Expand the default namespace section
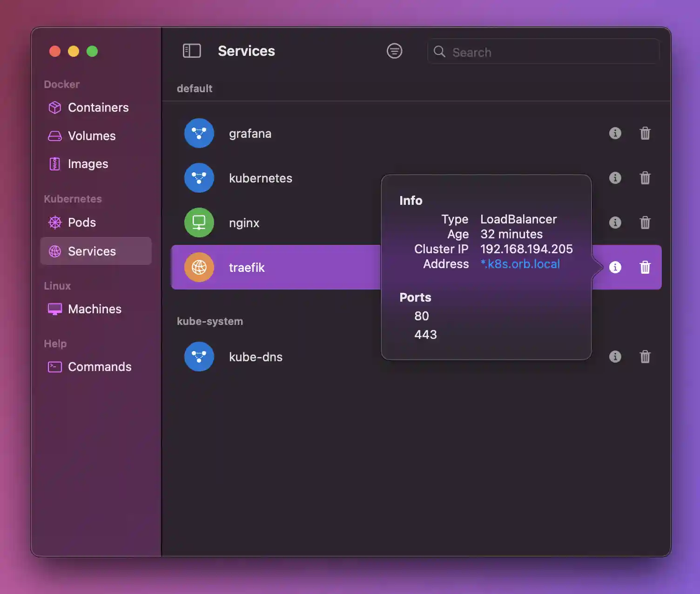 point(195,88)
